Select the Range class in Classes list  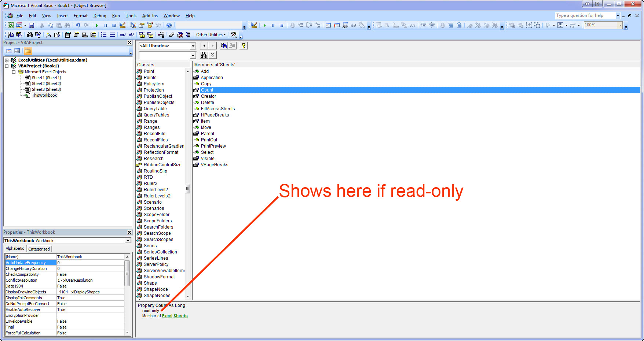(150, 121)
